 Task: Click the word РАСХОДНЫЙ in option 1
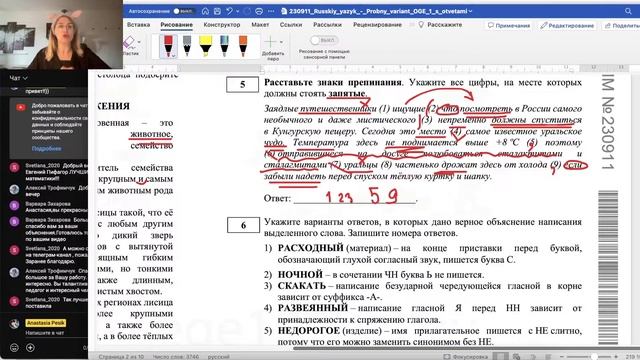(311, 248)
